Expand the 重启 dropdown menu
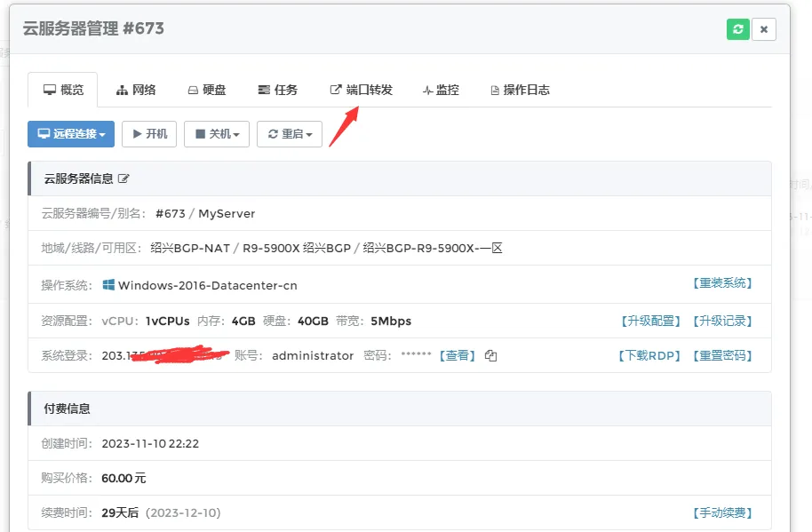This screenshot has height=532, width=812. 290,134
